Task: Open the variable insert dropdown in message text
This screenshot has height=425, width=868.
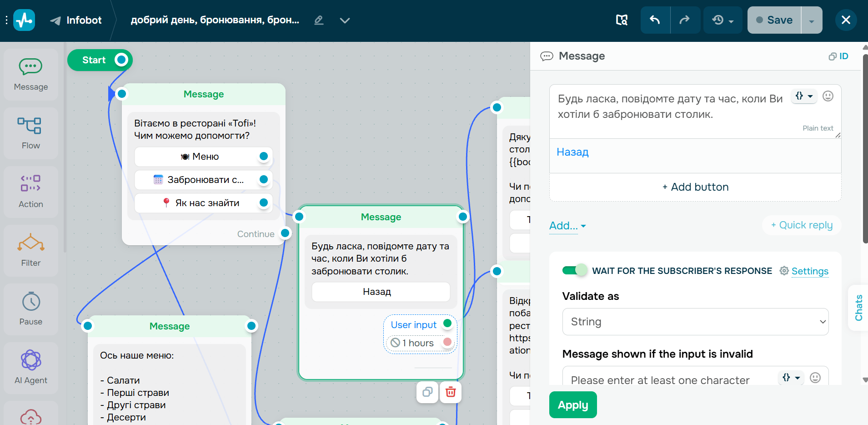Action: coord(804,96)
